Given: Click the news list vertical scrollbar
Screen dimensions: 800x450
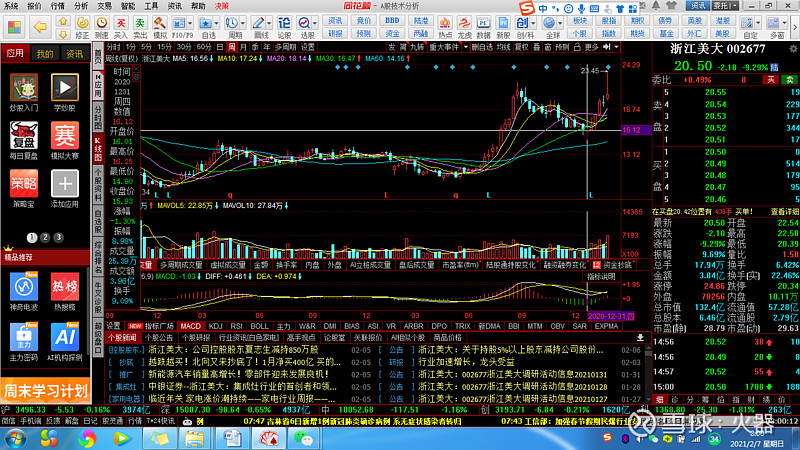Looking at the screenshot, I should [648, 373].
